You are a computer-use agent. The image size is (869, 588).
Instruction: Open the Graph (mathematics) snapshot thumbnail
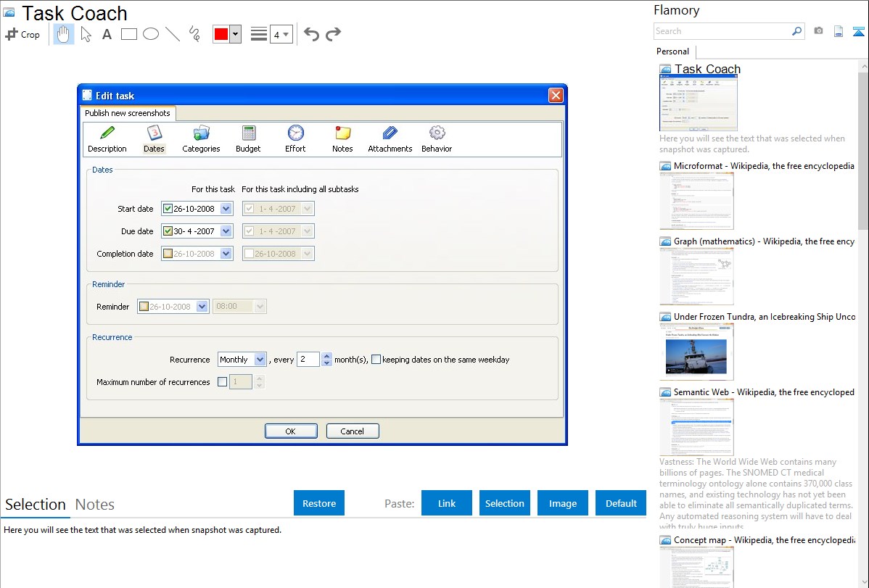(696, 276)
